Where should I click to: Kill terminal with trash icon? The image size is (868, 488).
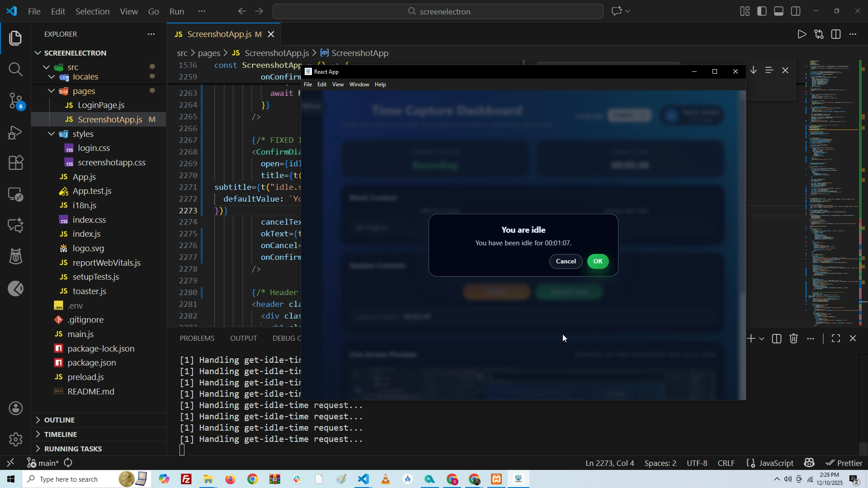pyautogui.click(x=794, y=338)
